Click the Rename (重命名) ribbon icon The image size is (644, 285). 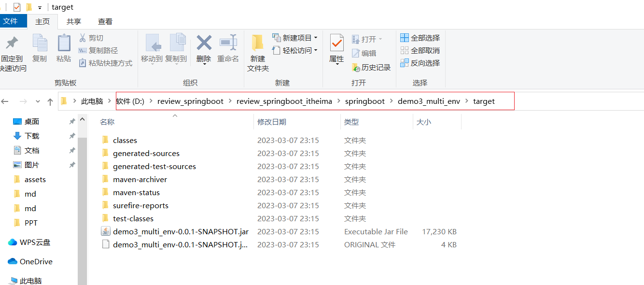pyautogui.click(x=228, y=43)
